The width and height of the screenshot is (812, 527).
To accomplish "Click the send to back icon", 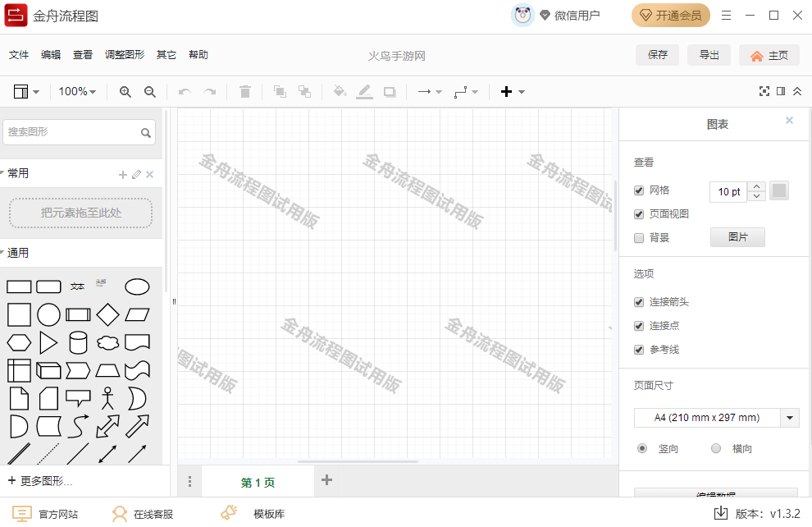I will pyautogui.click(x=304, y=92).
